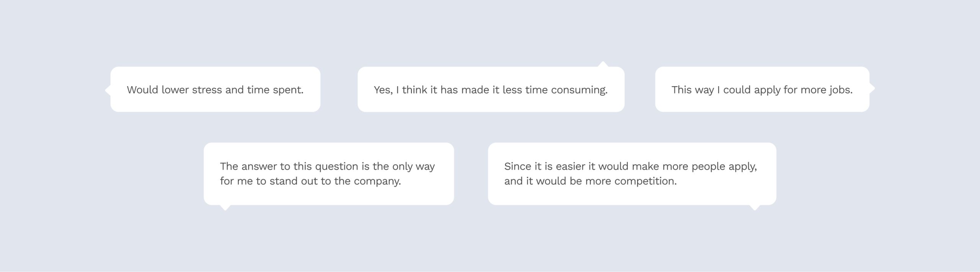Click the sentence beginning 'Yes, I think it has'
The image size is (980, 272).
[491, 90]
